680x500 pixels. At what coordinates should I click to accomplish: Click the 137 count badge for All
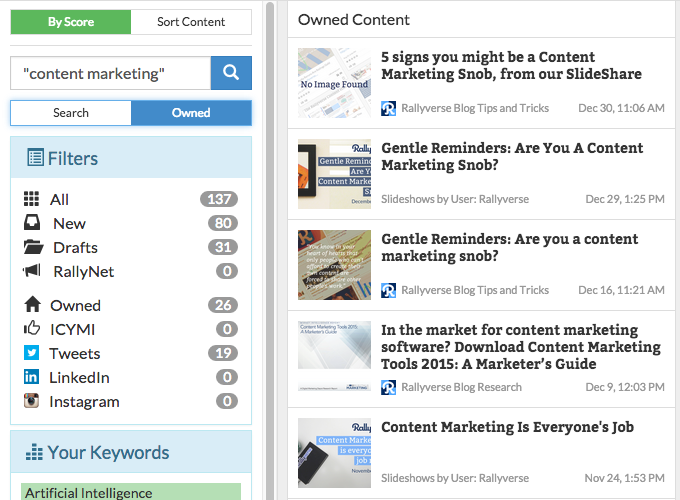219,199
